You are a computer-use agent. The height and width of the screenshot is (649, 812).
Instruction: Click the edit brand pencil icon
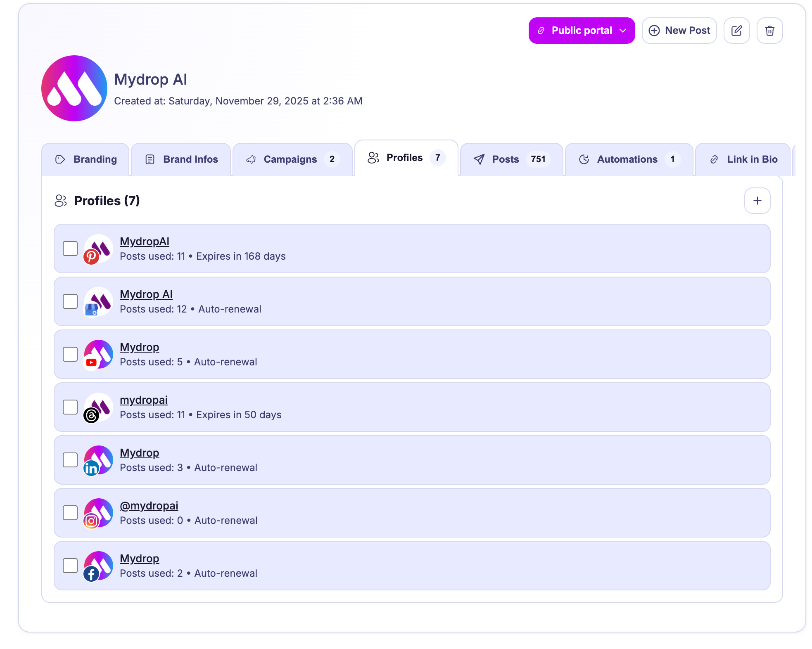[x=736, y=31]
